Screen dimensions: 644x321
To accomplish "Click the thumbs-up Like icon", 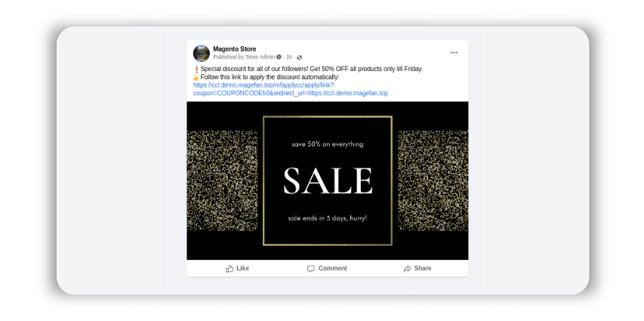I will 230,268.
